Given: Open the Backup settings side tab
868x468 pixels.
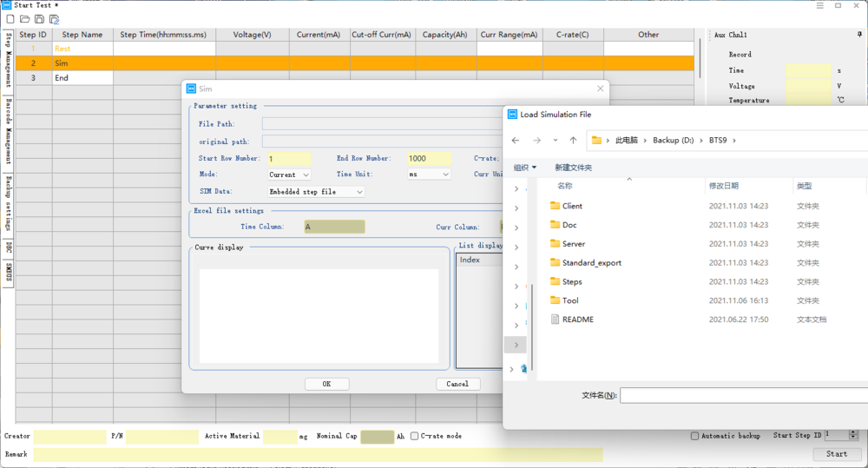Looking at the screenshot, I should coord(8,203).
